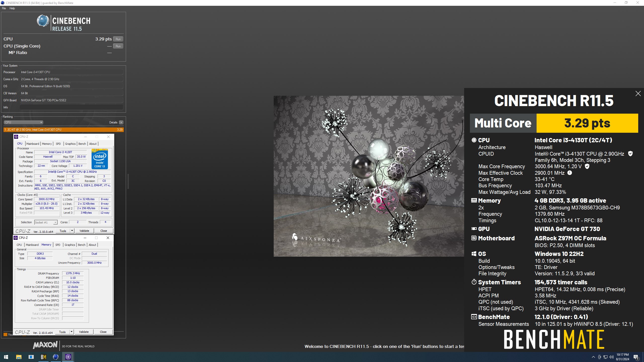Click the BenchMate code icon in panel

[474, 317]
